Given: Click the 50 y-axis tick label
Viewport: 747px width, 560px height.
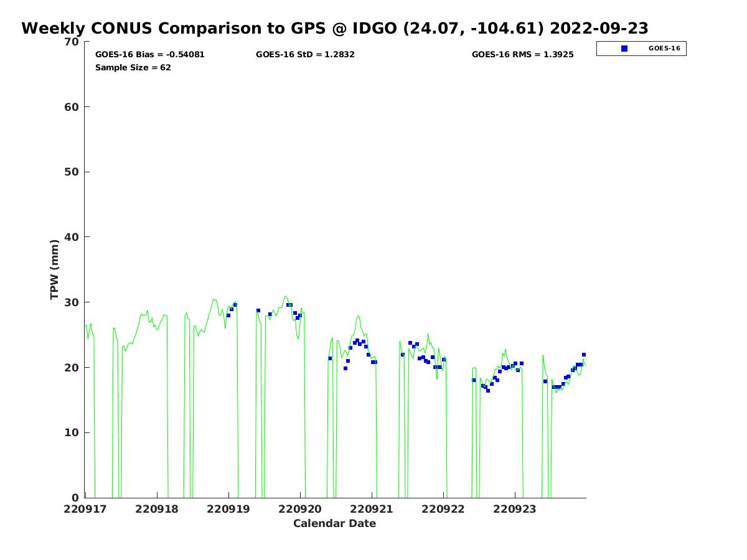Looking at the screenshot, I should [72, 172].
